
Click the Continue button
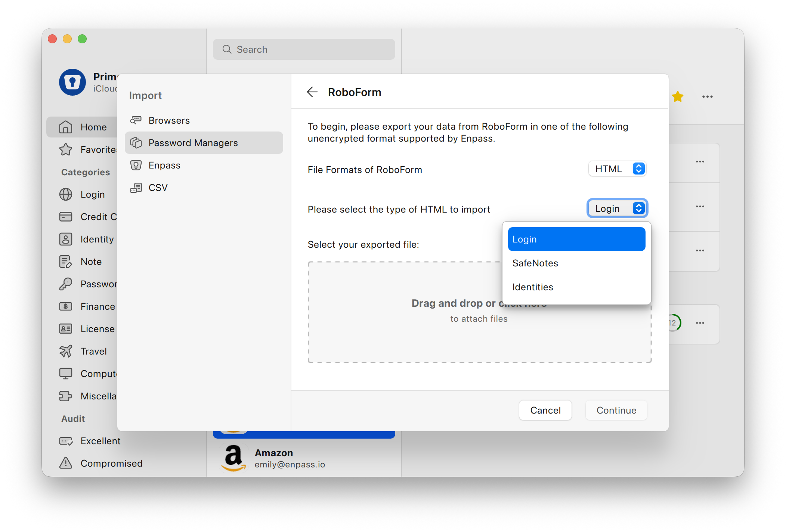click(x=616, y=410)
